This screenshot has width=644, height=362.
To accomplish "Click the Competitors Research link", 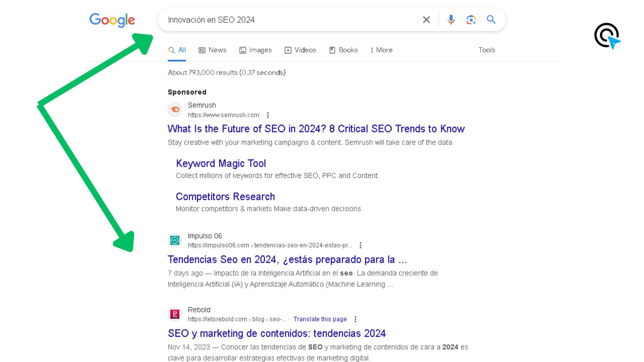I will (x=225, y=196).
